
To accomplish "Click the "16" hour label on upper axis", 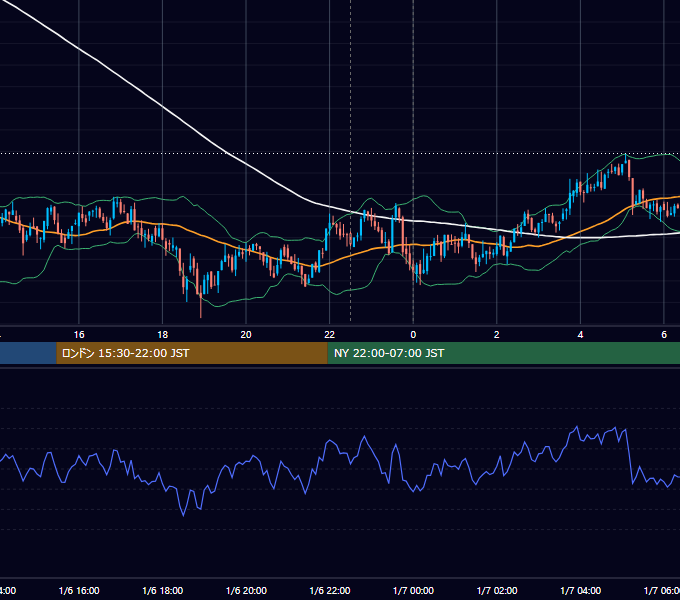I will click(79, 335).
